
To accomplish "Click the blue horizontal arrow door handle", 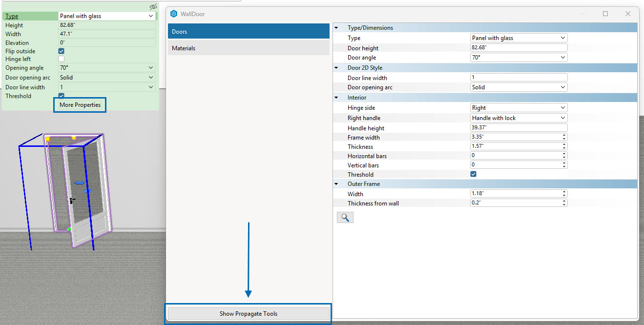I will click(80, 183).
